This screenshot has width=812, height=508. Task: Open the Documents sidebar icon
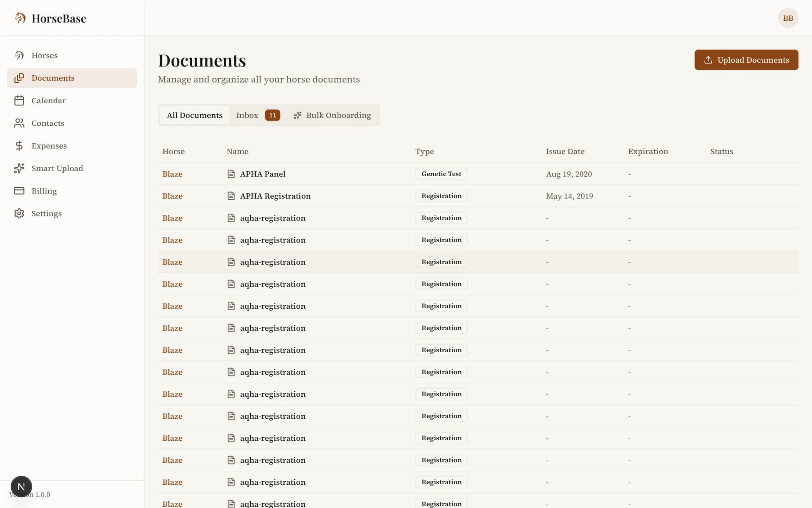coord(19,78)
